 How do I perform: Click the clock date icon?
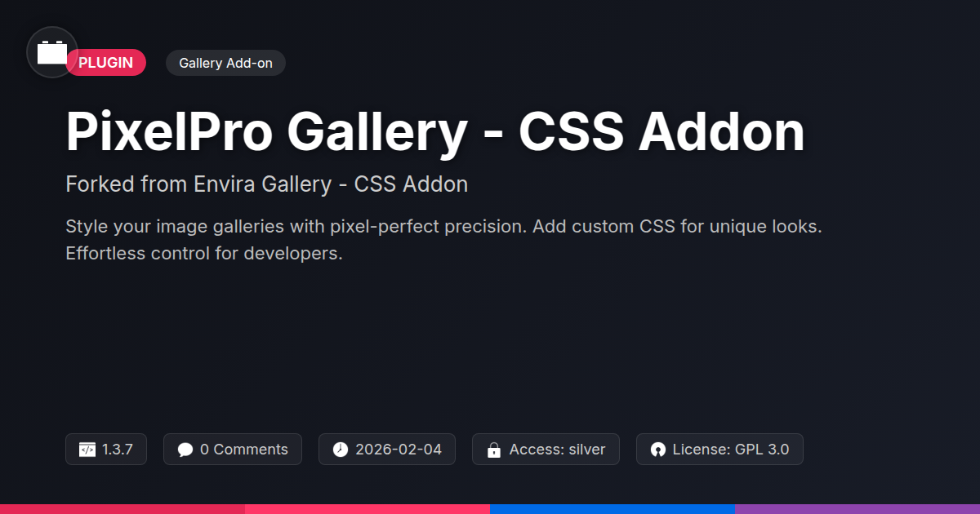(x=341, y=450)
